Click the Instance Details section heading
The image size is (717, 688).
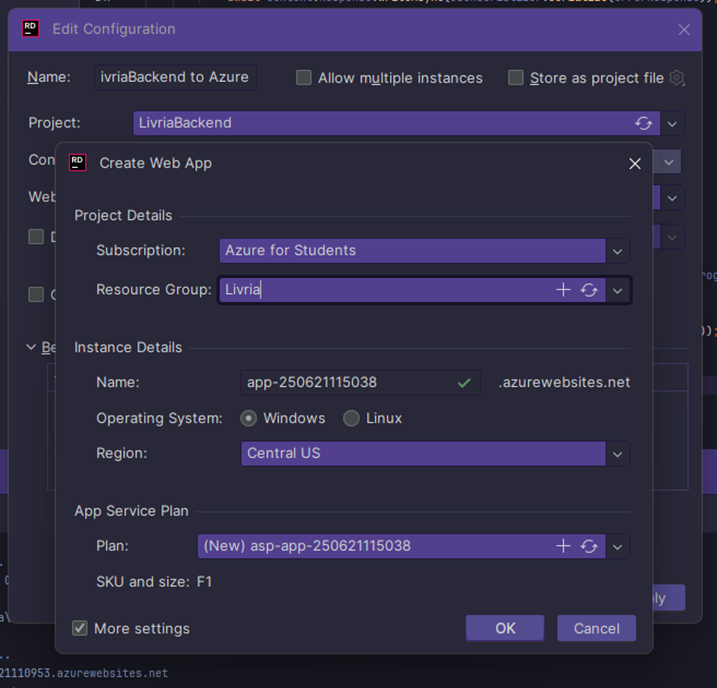click(128, 347)
